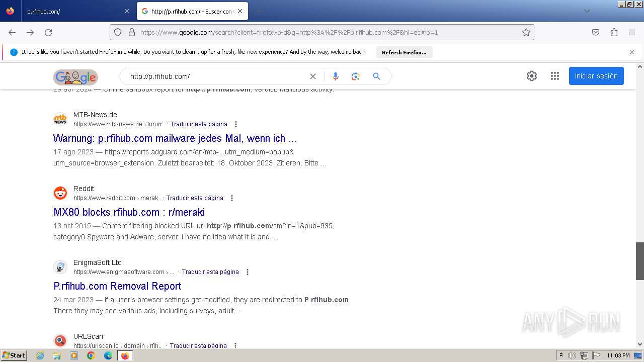Go back to the previous page
This screenshot has height=362, width=644.
tap(12, 32)
